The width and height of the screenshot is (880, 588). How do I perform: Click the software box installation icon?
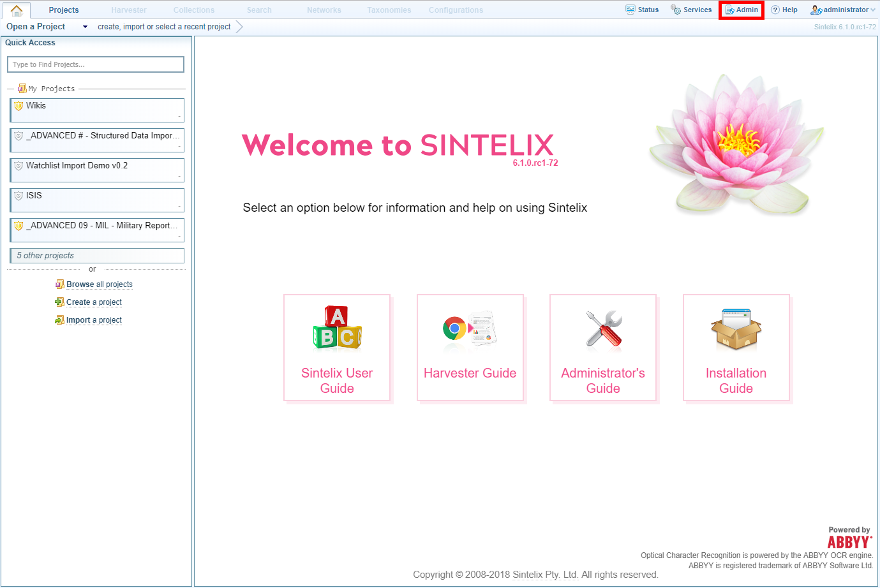[736, 328]
